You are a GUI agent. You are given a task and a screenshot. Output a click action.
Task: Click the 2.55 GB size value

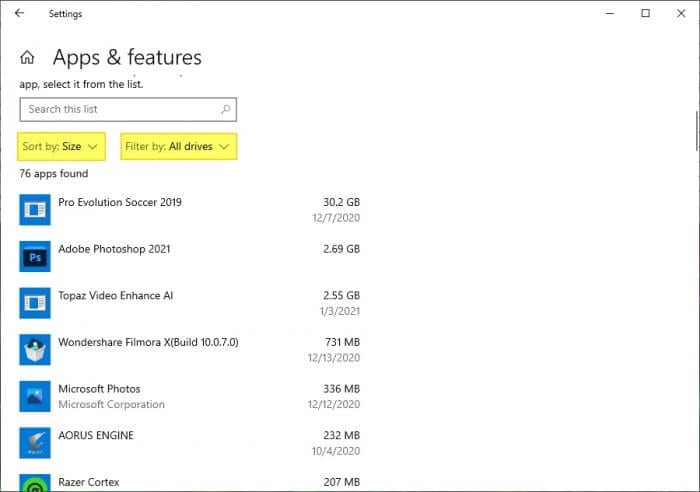tap(342, 296)
